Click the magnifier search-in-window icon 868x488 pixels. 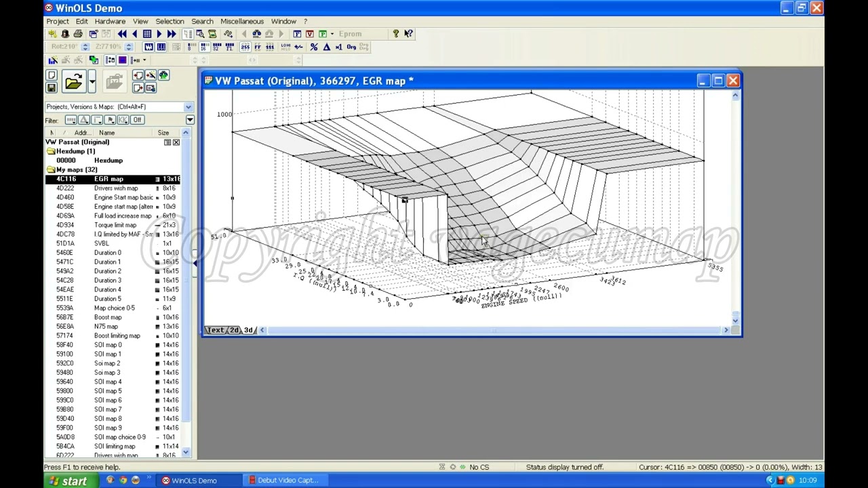coord(200,34)
